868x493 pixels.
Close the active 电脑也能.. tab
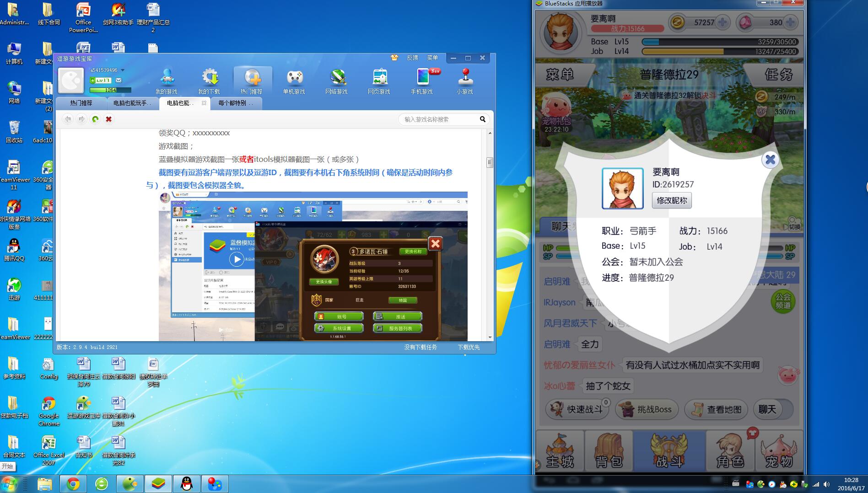[204, 103]
